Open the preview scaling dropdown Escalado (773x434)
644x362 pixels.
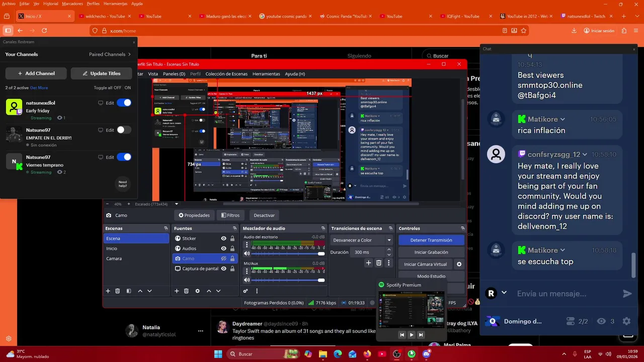pos(176,204)
